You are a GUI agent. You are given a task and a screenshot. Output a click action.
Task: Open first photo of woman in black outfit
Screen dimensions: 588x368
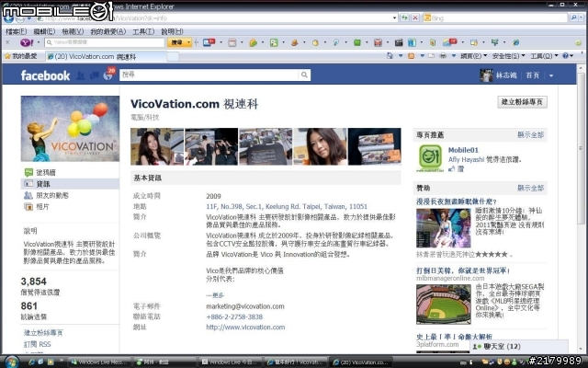click(157, 146)
